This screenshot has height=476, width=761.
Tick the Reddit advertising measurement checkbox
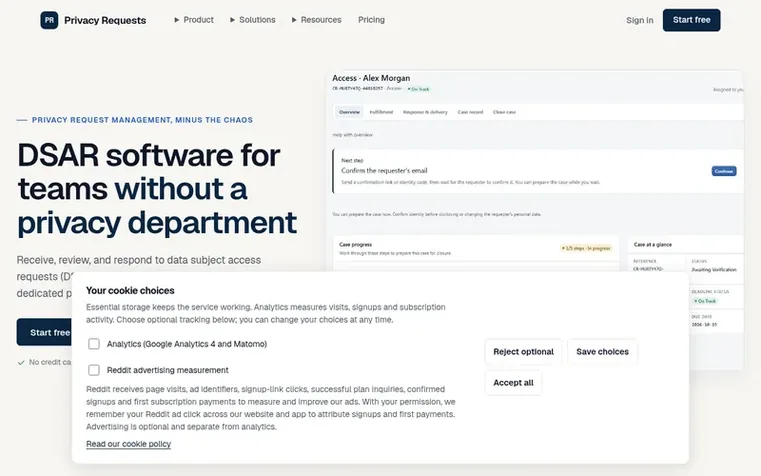tap(94, 370)
